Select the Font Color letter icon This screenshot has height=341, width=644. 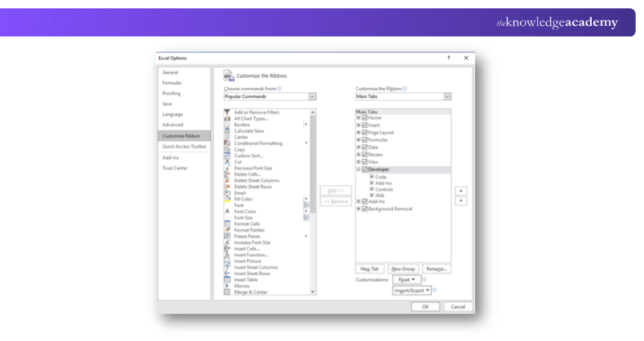tap(227, 211)
